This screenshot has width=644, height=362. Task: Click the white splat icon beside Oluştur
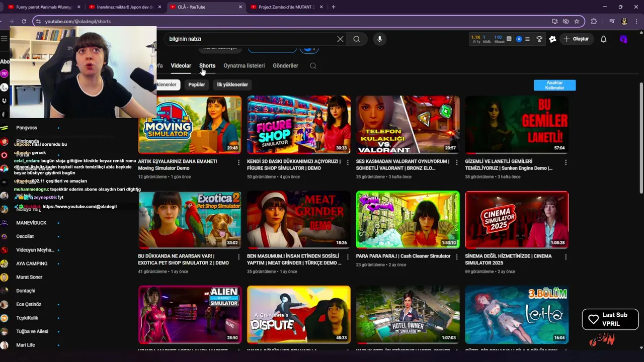pos(552,39)
